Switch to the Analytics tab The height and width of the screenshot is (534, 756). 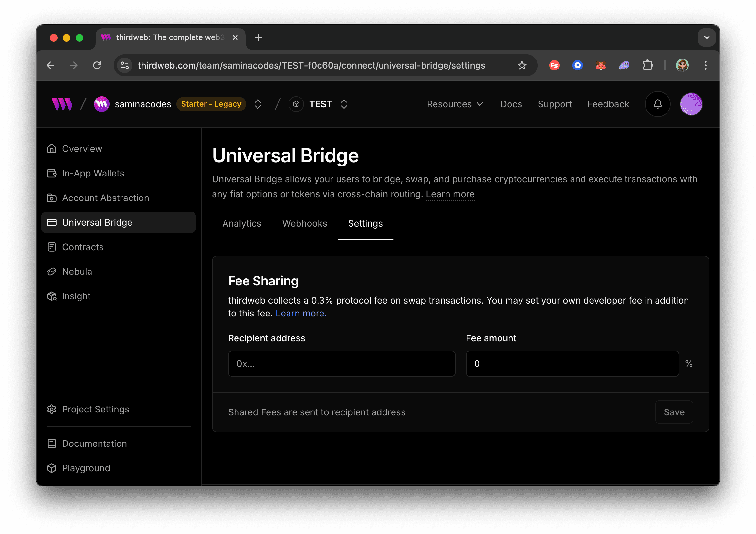tap(242, 223)
